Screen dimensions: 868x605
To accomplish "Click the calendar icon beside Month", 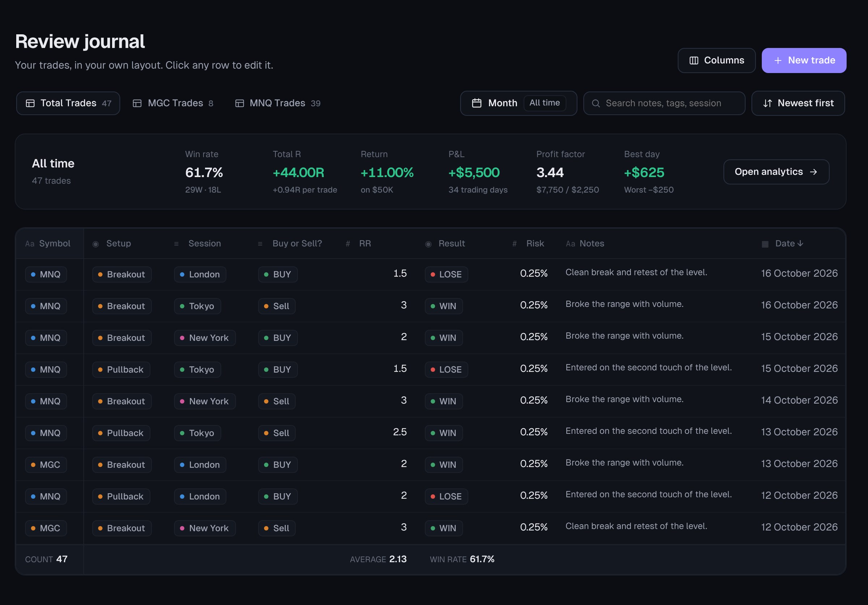I will tap(477, 103).
